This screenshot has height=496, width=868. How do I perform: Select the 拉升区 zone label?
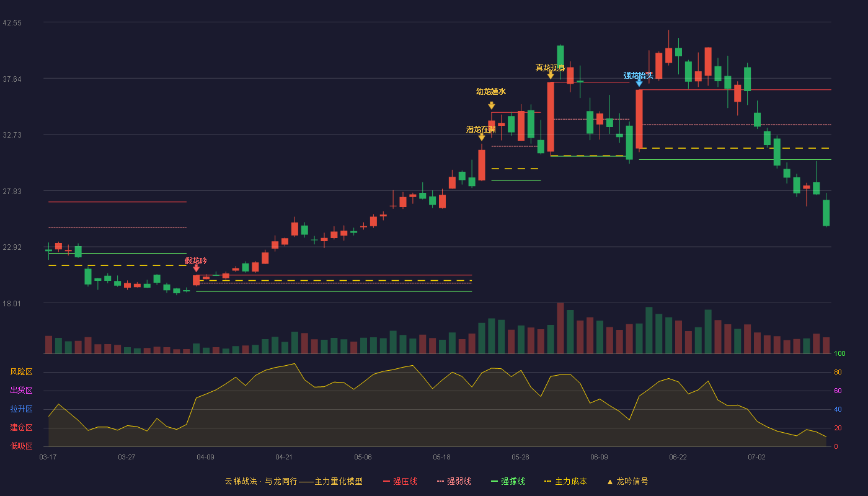click(x=21, y=409)
